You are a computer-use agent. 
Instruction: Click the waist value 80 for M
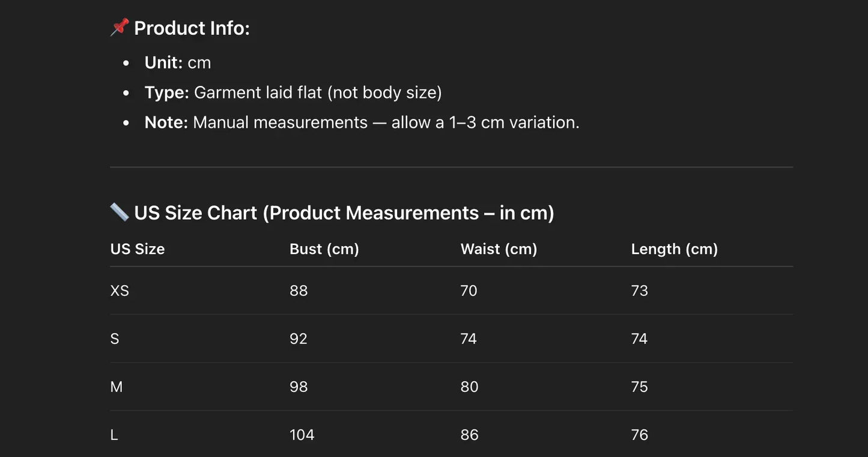click(x=469, y=387)
